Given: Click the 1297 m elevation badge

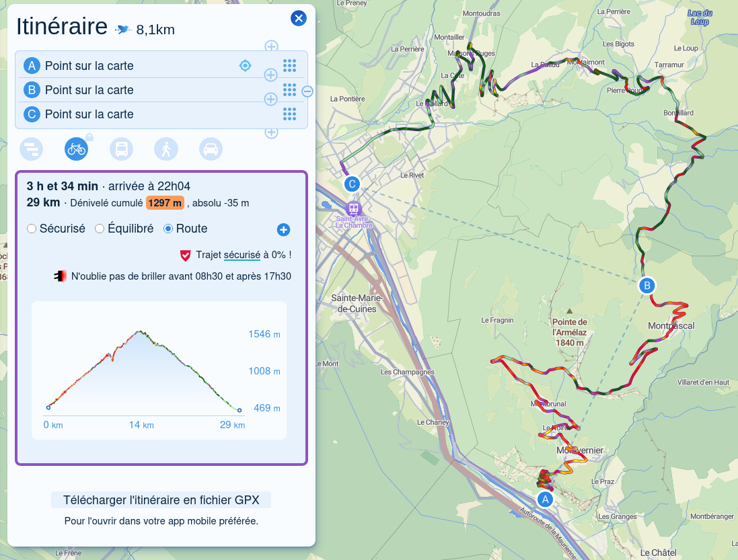Looking at the screenshot, I should [165, 203].
